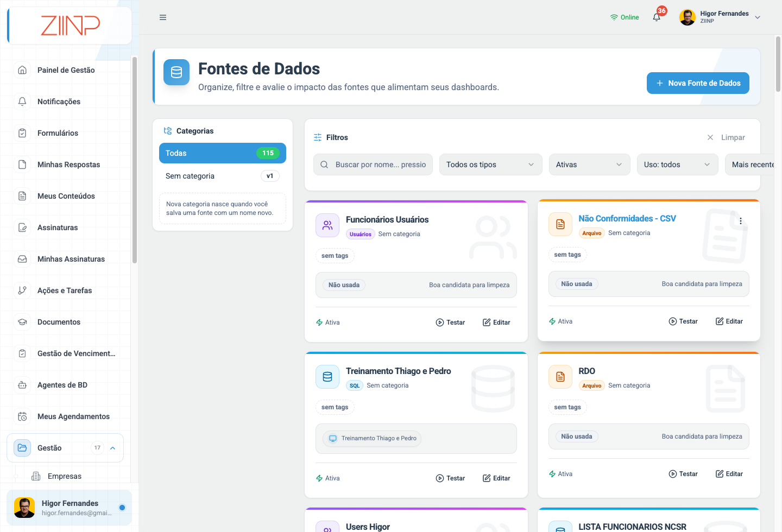Open the Todos os tipos dropdown
The height and width of the screenshot is (532, 782).
tap(490, 164)
